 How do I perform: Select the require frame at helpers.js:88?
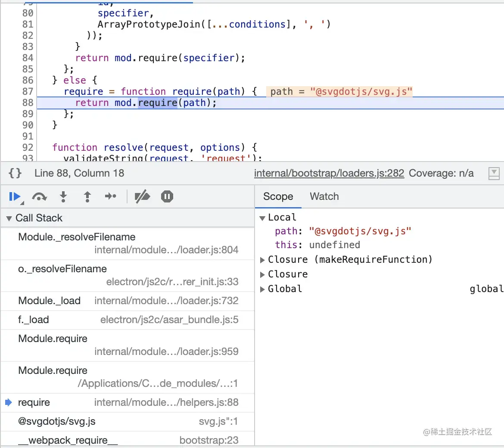pos(128,402)
